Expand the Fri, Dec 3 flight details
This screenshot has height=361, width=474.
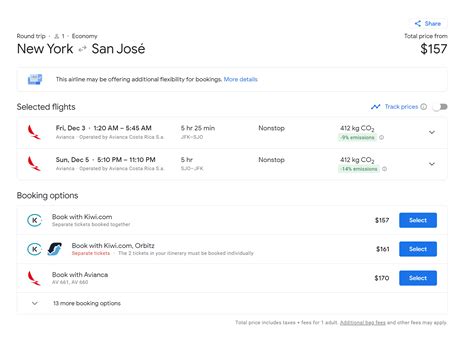point(432,132)
